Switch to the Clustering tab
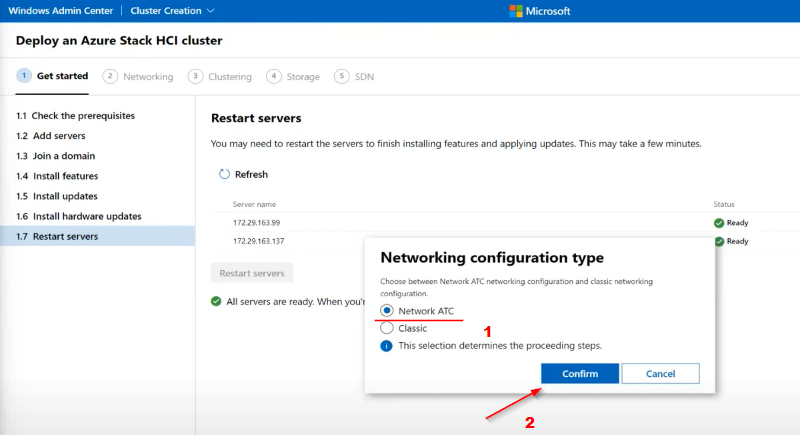Viewport: 800px width, 435px height. [x=220, y=76]
